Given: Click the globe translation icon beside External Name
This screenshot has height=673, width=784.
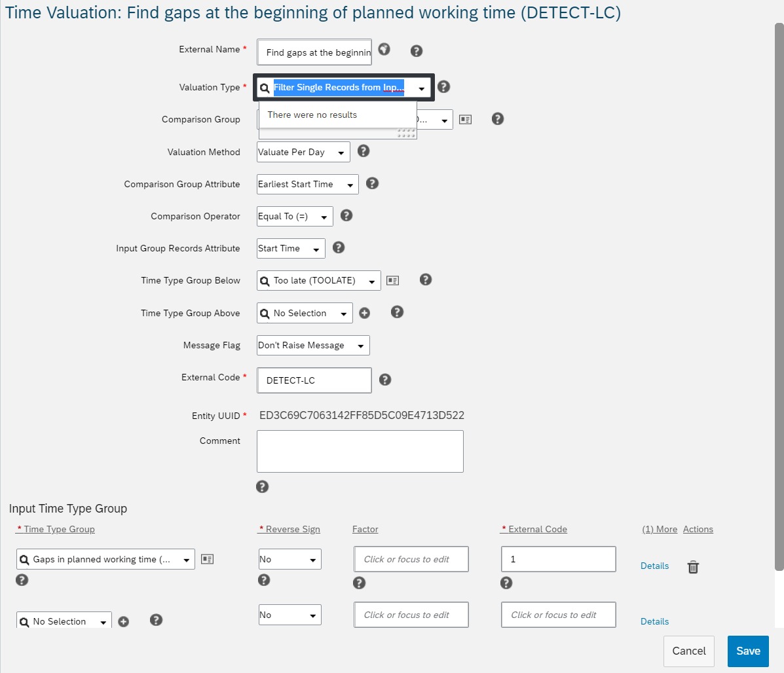Looking at the screenshot, I should click(x=384, y=50).
